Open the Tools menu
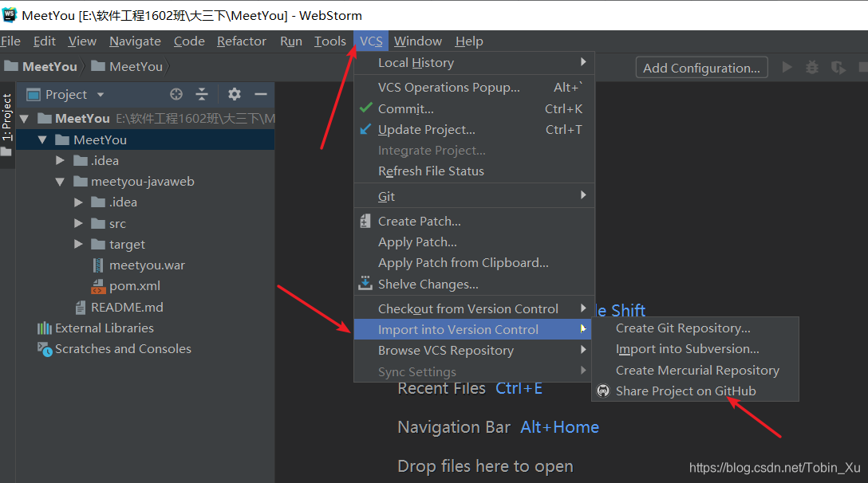 tap(330, 41)
